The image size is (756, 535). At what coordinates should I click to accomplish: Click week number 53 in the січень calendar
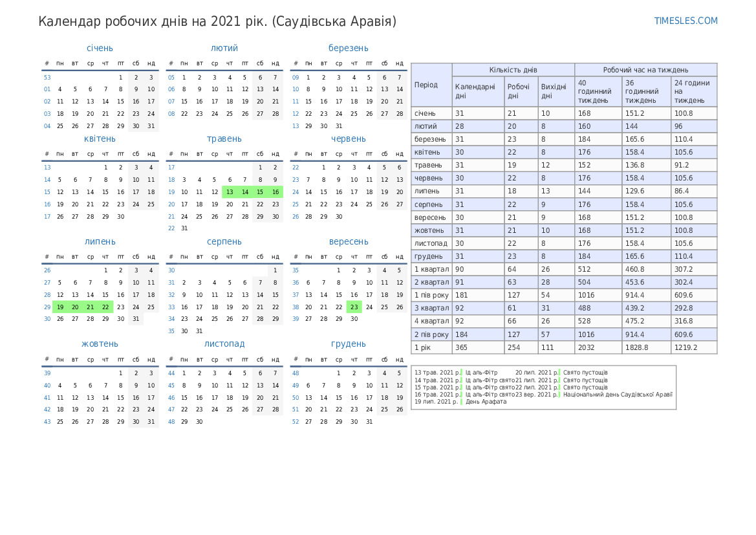tap(47, 77)
